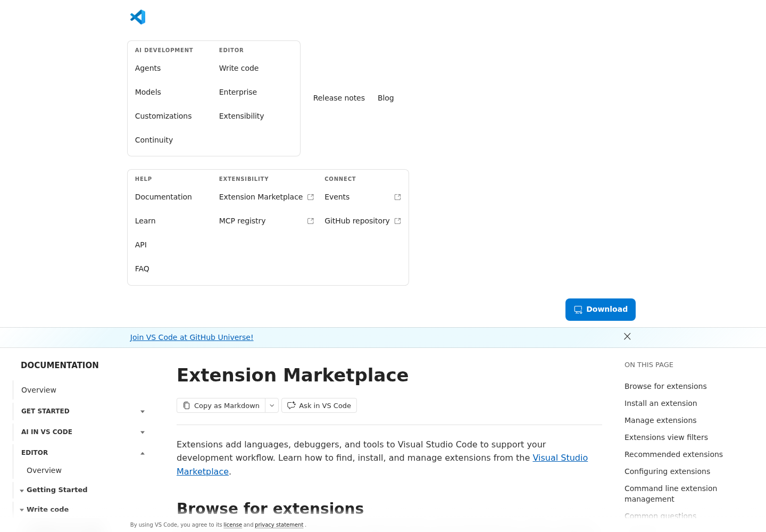
Task: Open Release notes
Action: [339, 98]
